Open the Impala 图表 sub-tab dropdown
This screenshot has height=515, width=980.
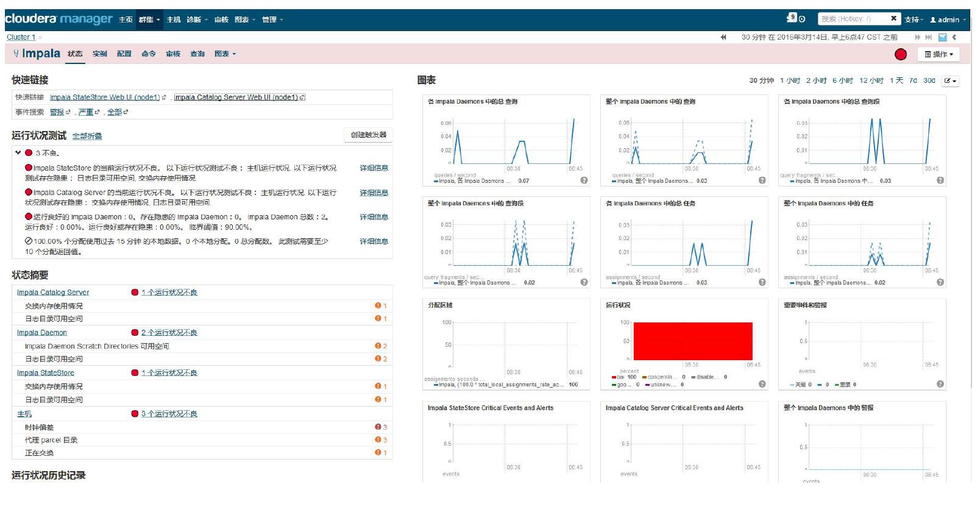pyautogui.click(x=225, y=54)
